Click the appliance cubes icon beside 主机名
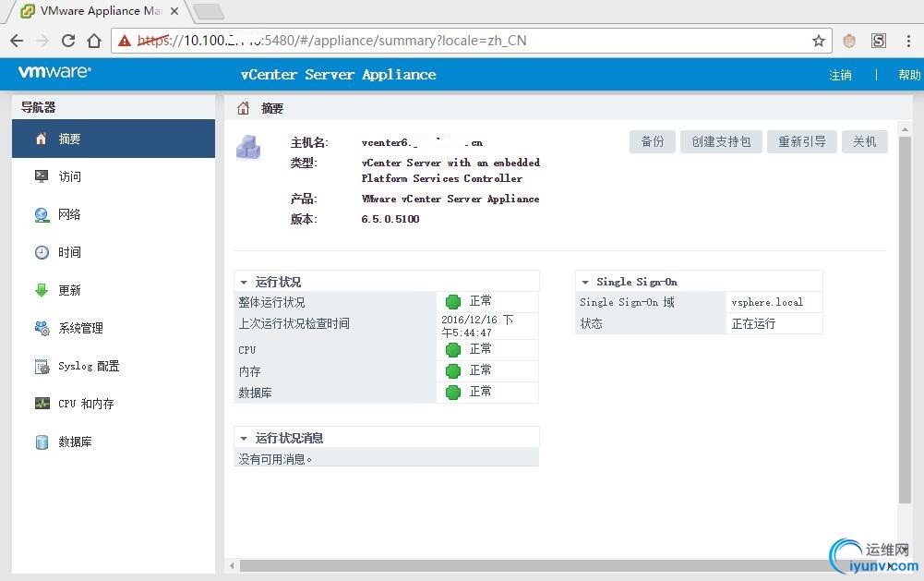The height and width of the screenshot is (581, 924). [248, 147]
